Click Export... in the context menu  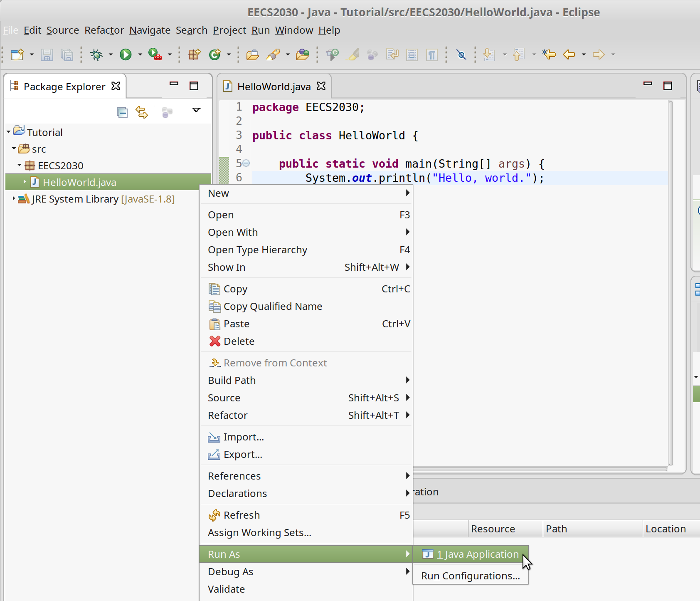click(x=306, y=455)
